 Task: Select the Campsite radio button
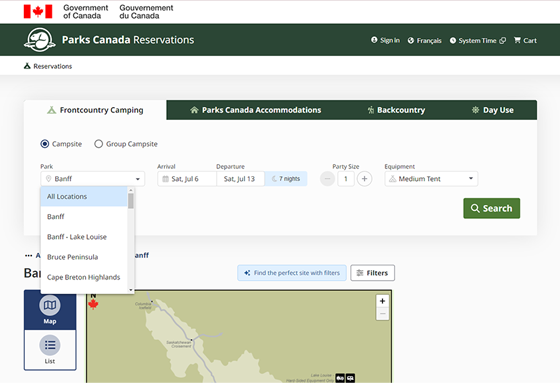(x=45, y=144)
